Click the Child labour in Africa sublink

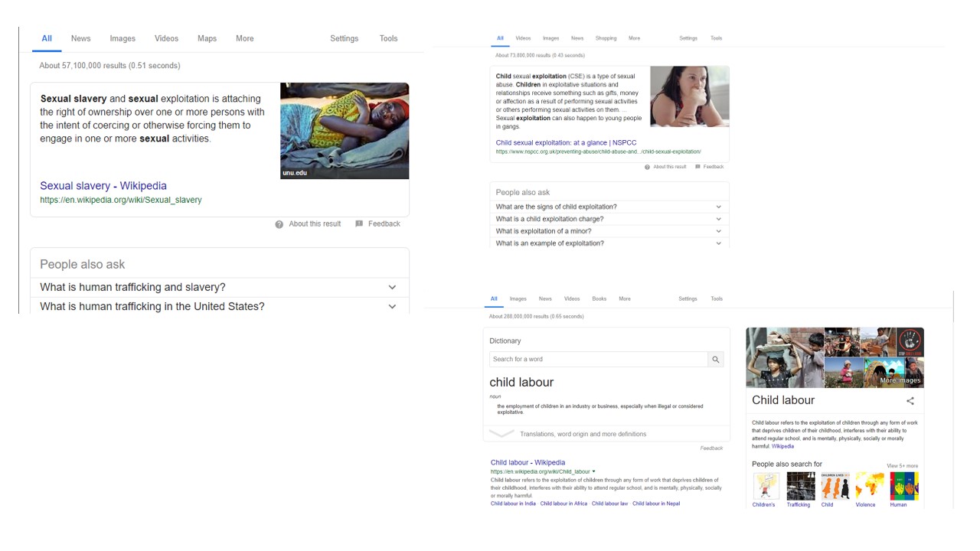tap(563, 504)
